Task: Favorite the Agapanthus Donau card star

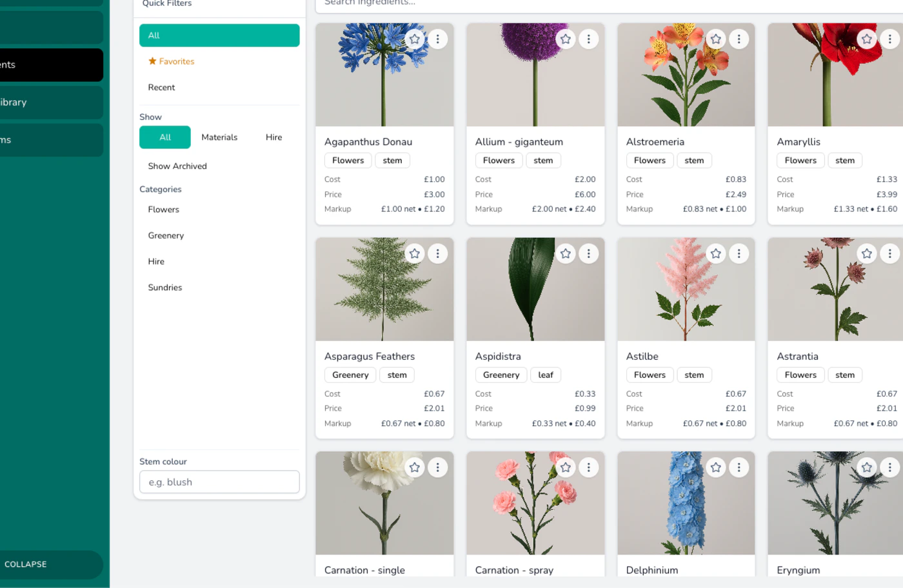Action: (x=415, y=39)
